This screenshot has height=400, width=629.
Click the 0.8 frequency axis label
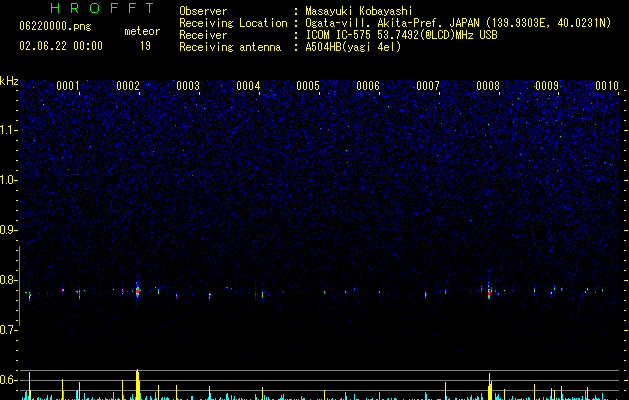[x=9, y=280]
